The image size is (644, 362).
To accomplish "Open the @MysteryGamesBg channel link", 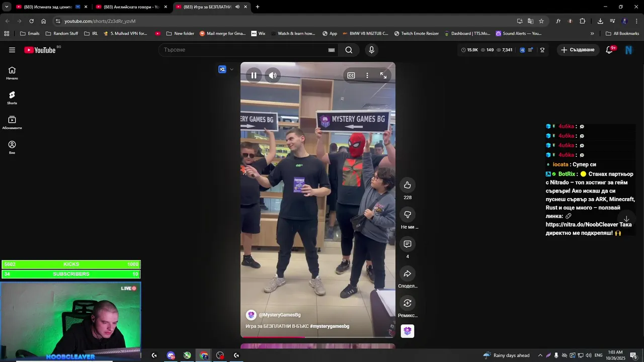I will tap(279, 315).
